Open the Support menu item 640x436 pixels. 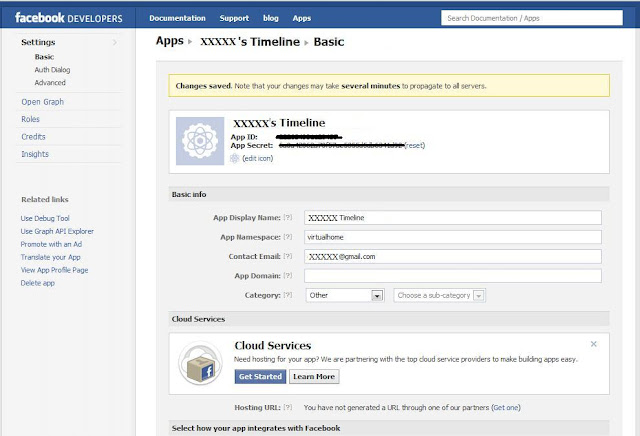(x=234, y=18)
